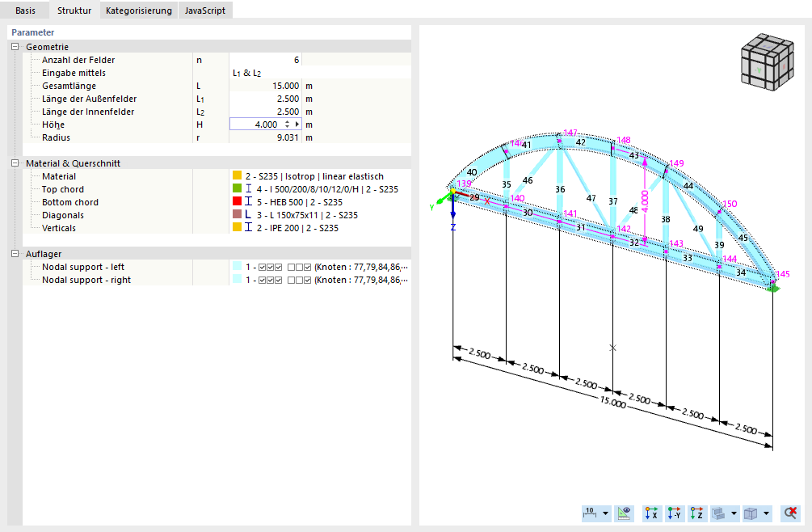Click the Höhe spinner arrows
Image resolution: width=812 pixels, height=532 pixels.
click(287, 125)
